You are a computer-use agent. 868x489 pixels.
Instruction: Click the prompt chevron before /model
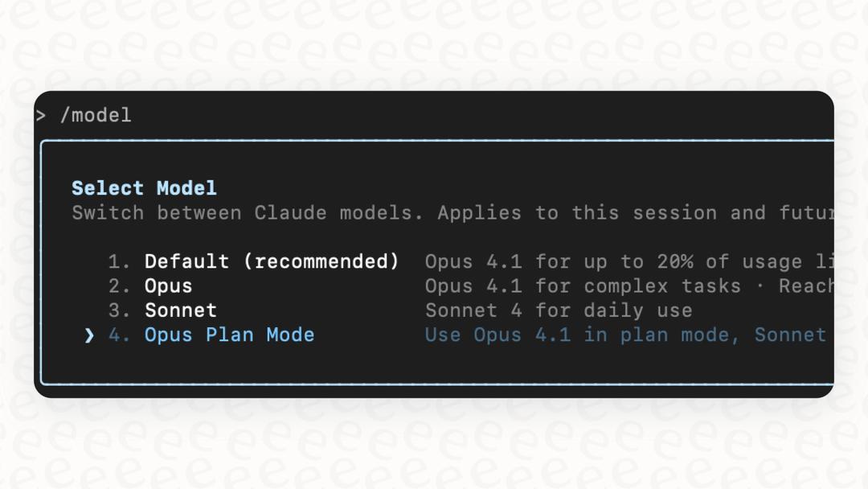pyautogui.click(x=42, y=115)
